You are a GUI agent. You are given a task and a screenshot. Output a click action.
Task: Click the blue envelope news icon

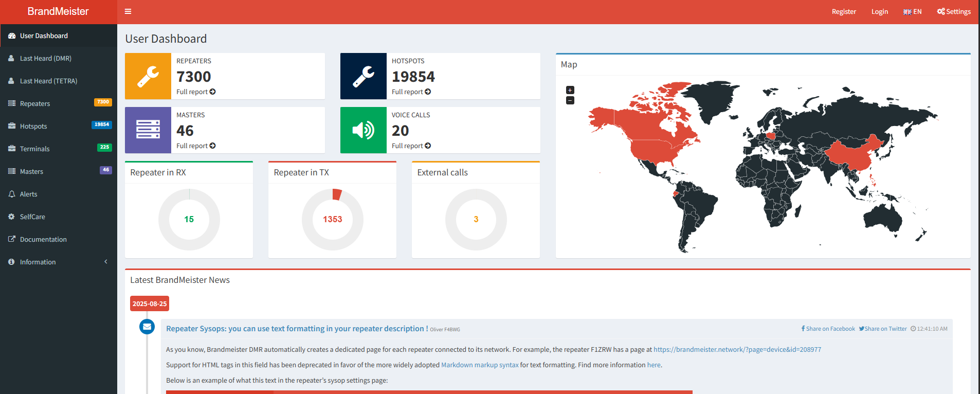click(147, 327)
